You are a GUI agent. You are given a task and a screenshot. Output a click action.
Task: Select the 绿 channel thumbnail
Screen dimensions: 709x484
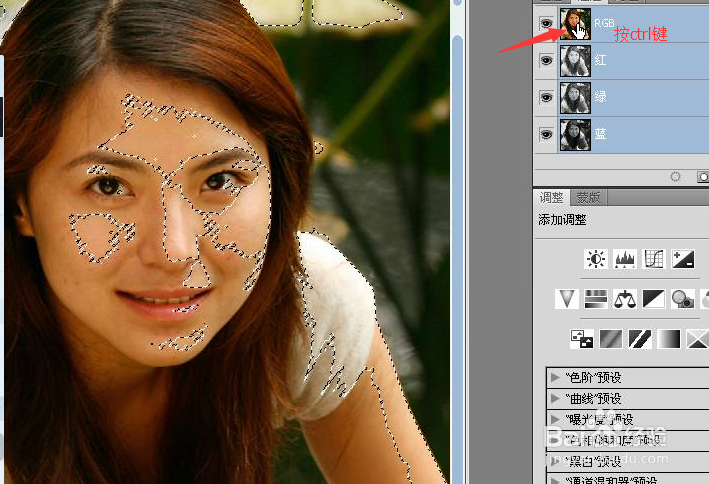(x=575, y=98)
